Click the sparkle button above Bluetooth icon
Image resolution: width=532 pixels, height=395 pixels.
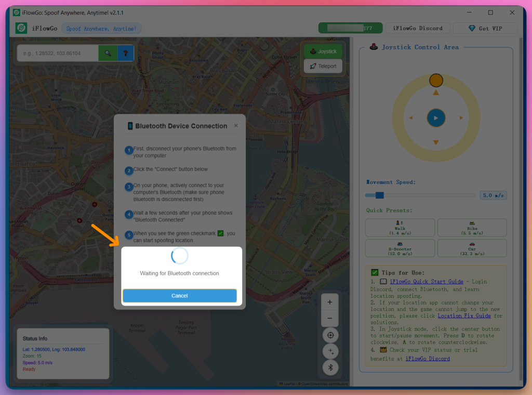click(x=330, y=351)
